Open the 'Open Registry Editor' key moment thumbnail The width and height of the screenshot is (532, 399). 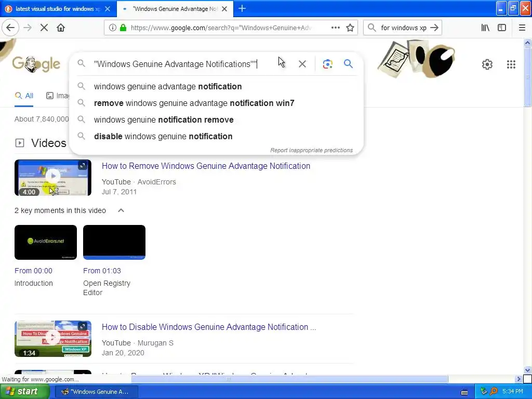click(114, 242)
